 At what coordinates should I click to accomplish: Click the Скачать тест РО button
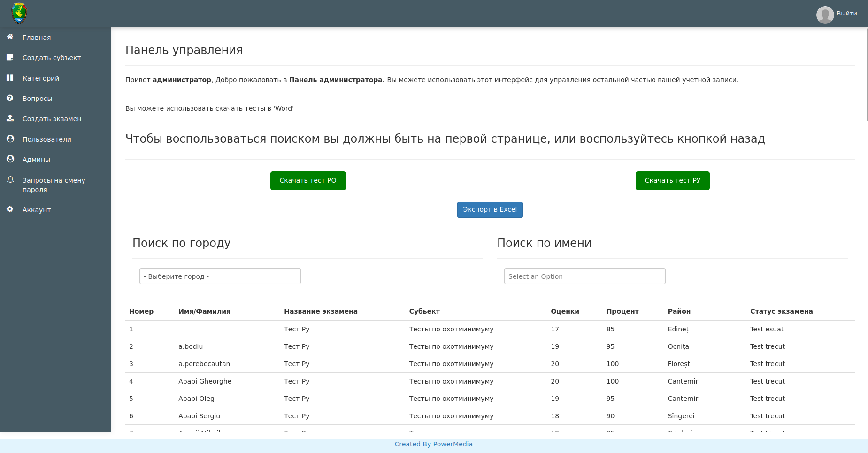click(x=308, y=180)
